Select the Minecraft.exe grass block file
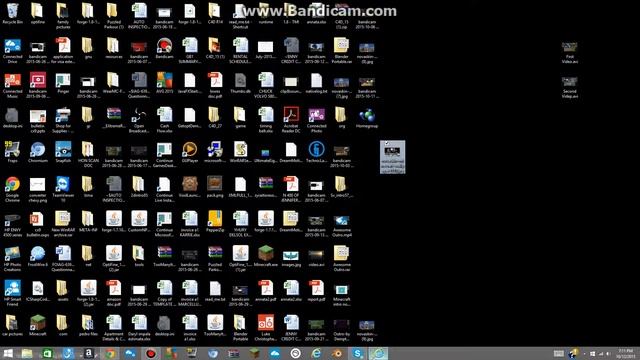 click(266, 256)
